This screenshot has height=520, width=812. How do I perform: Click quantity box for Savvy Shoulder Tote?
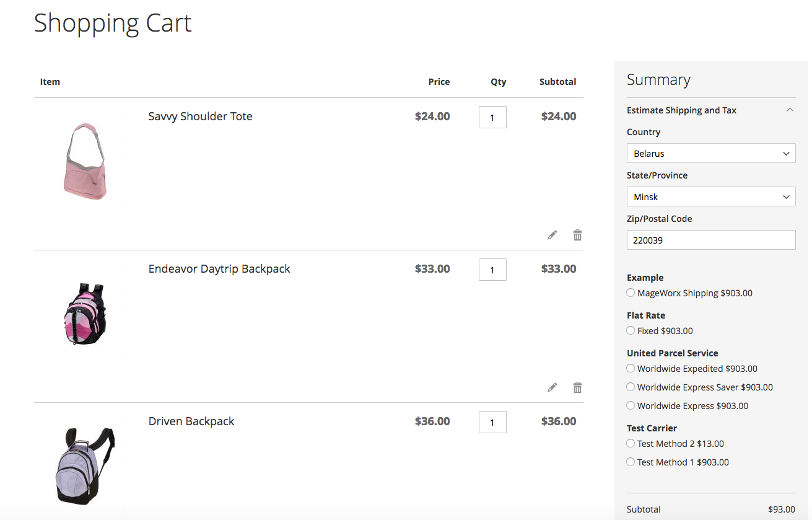tap(492, 117)
